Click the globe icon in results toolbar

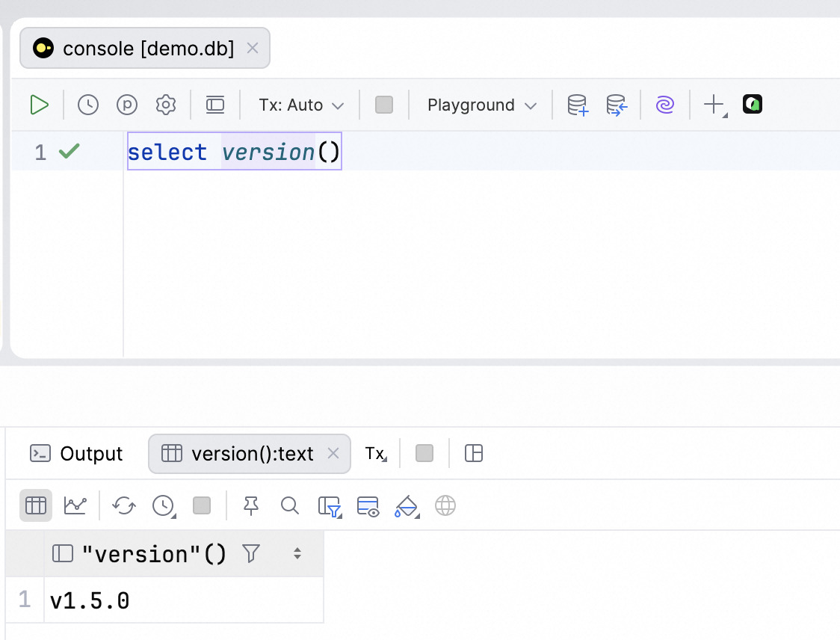[445, 505]
